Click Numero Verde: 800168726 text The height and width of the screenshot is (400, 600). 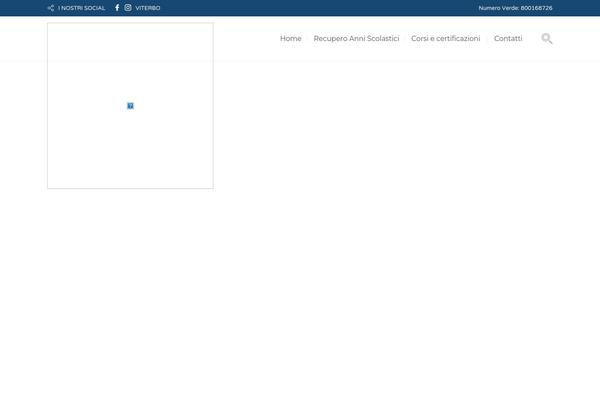[x=515, y=8]
